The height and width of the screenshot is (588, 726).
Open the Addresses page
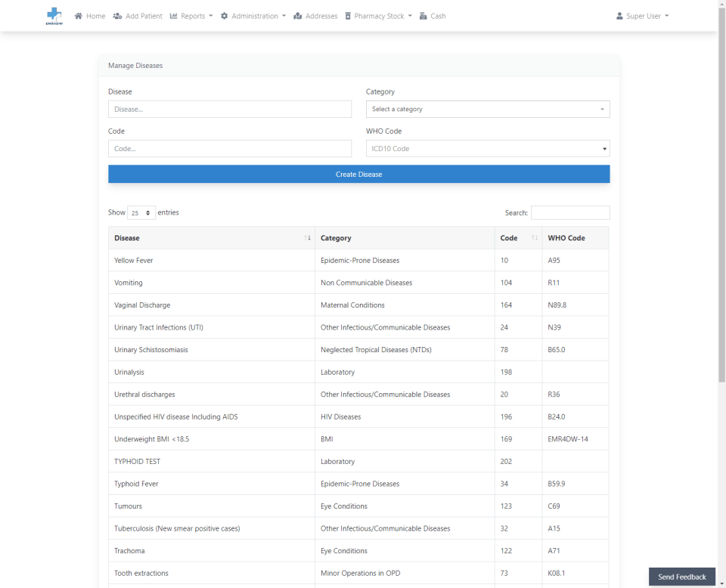pos(315,16)
